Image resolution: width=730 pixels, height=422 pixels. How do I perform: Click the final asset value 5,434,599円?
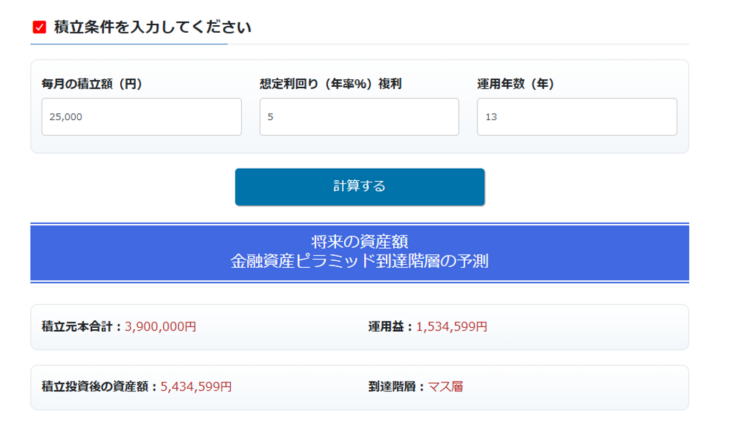[x=196, y=387]
